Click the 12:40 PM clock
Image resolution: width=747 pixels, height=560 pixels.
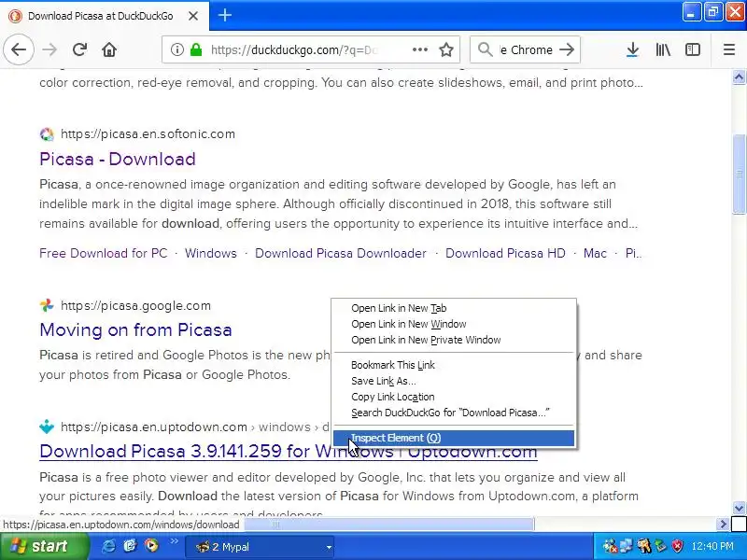pos(712,546)
